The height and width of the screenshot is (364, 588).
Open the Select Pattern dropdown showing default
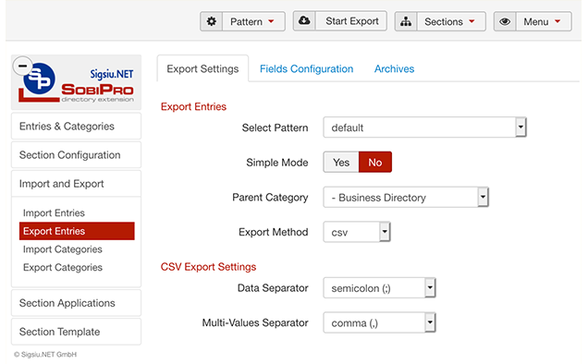tap(425, 127)
